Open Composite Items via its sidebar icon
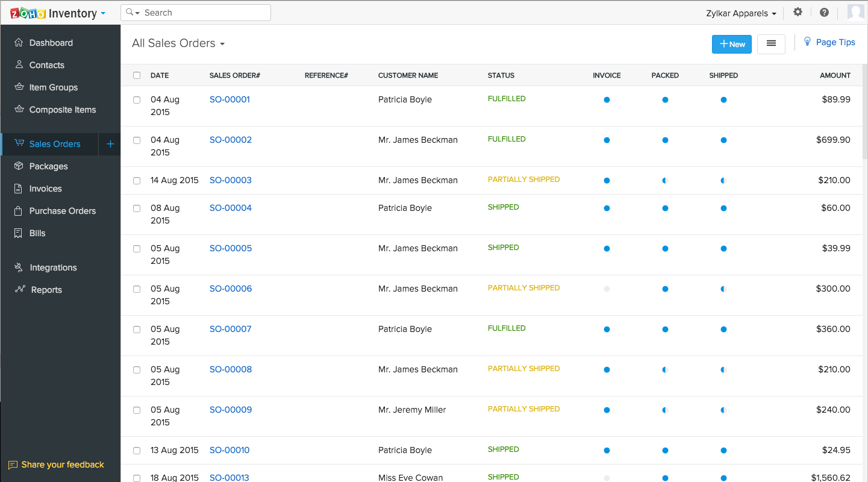 (19, 109)
